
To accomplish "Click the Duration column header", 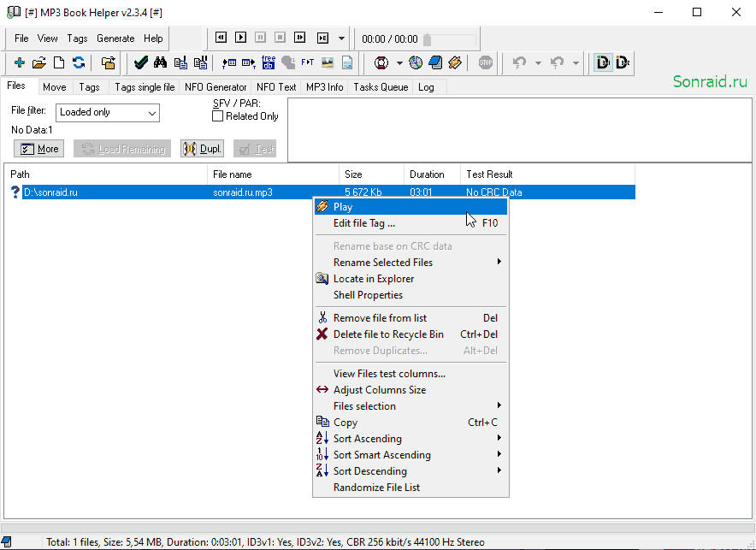I will (x=432, y=174).
